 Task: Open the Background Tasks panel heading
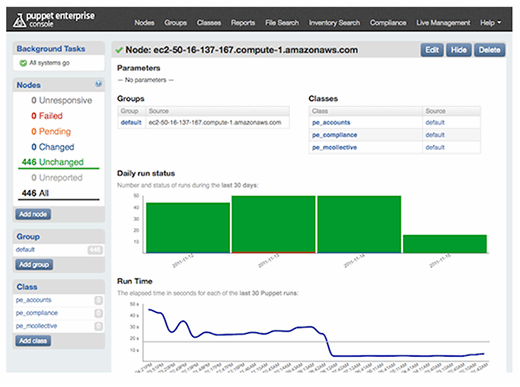point(51,49)
